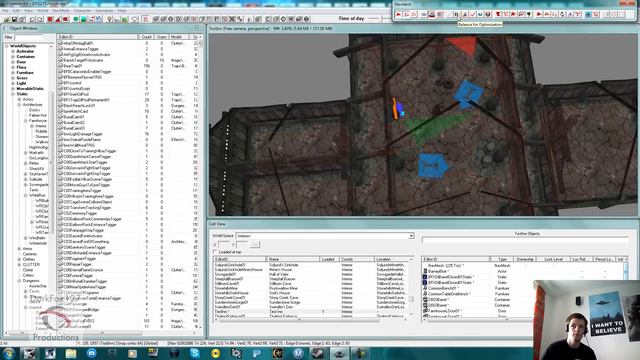
Task: Click the first green circle icon in main toolbar
Action: click(76, 19)
